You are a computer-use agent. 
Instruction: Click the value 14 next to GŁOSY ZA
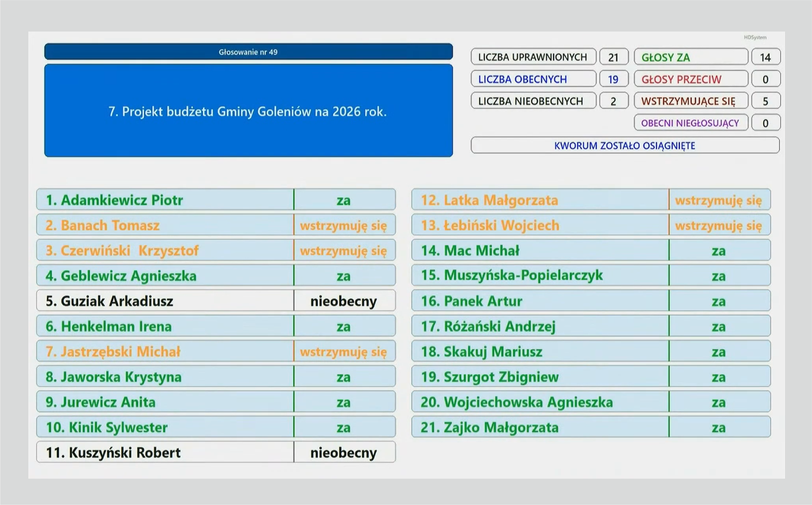766,57
